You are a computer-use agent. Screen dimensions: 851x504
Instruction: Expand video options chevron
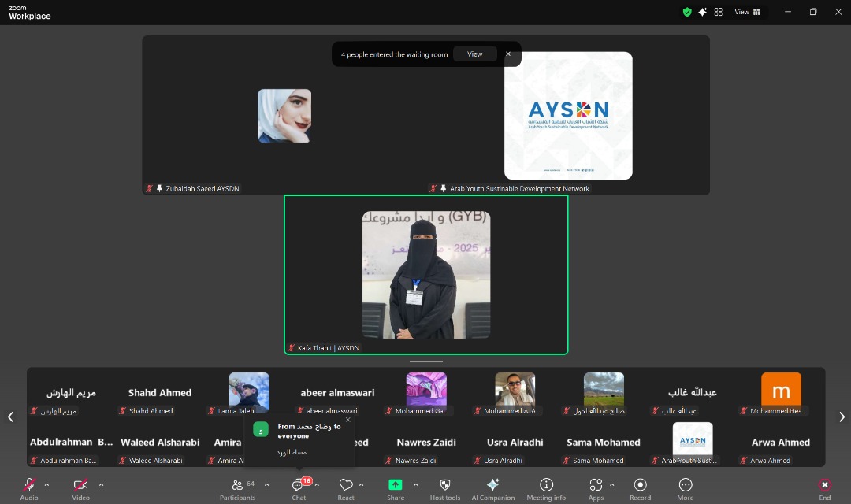(101, 484)
